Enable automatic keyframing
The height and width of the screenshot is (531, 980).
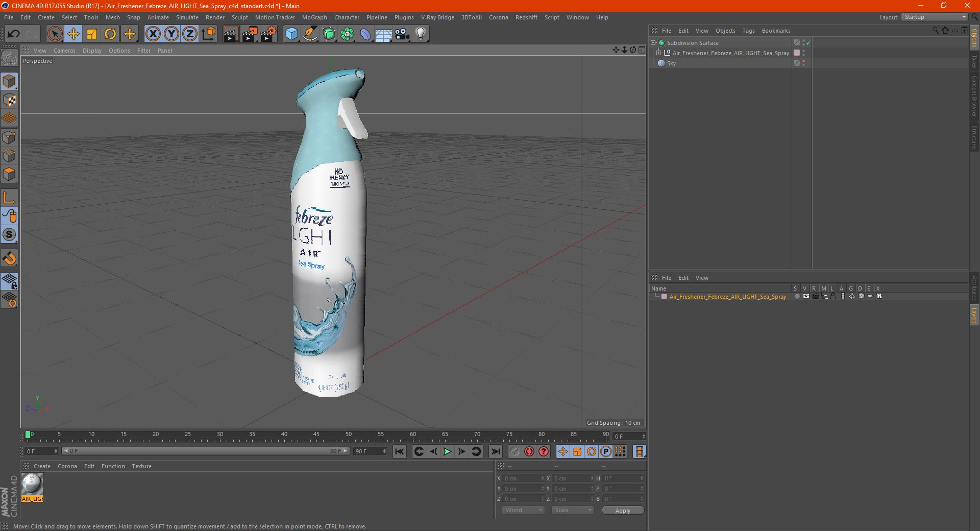click(529, 451)
